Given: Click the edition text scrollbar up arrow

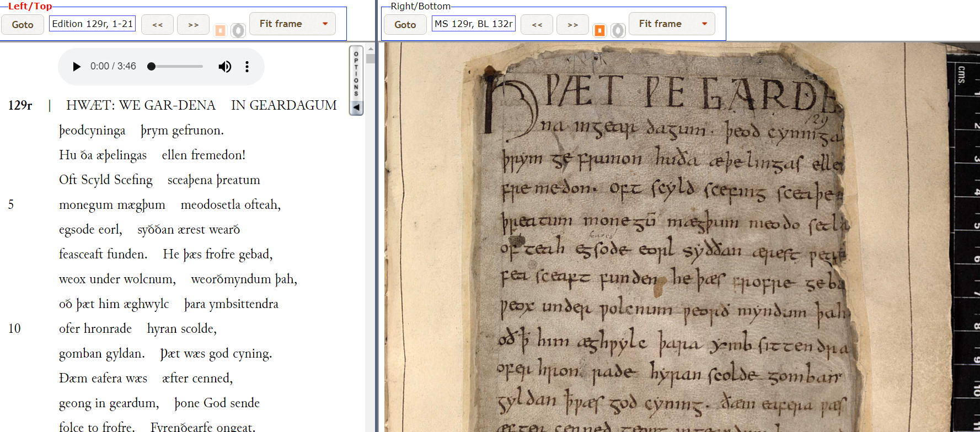Looking at the screenshot, I should pos(371,49).
